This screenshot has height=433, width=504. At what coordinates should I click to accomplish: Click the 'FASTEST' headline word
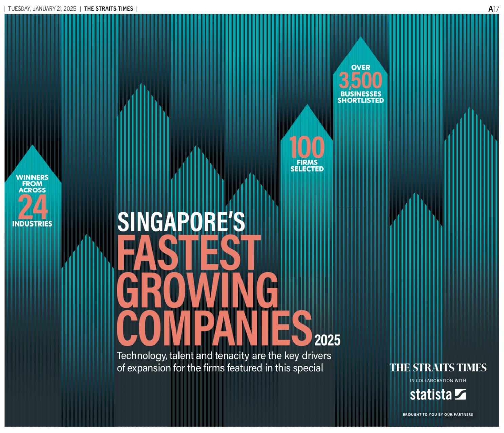(x=189, y=253)
